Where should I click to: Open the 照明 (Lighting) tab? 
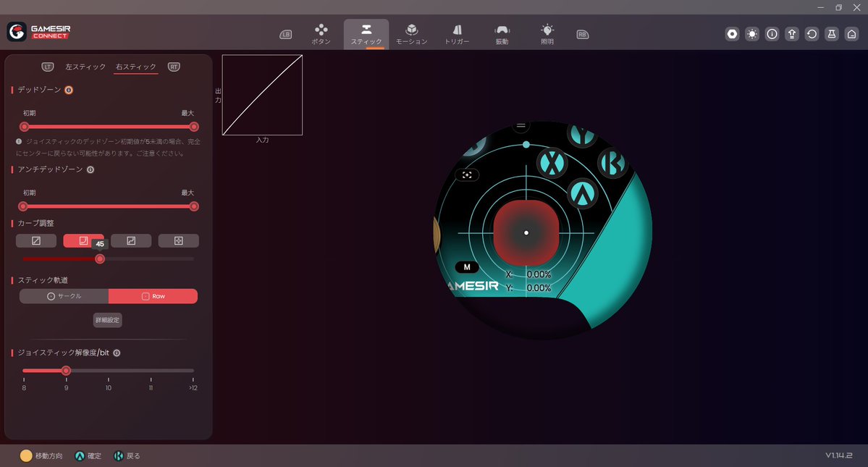(x=547, y=34)
